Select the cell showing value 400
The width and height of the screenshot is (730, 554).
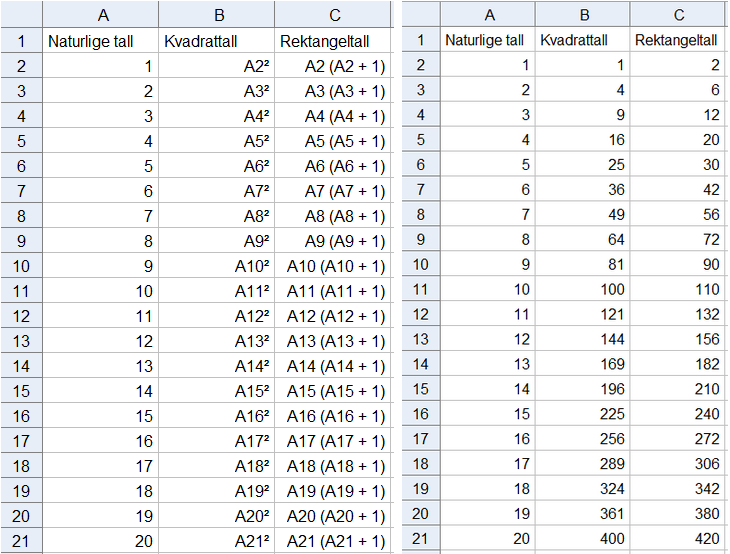coord(583,540)
